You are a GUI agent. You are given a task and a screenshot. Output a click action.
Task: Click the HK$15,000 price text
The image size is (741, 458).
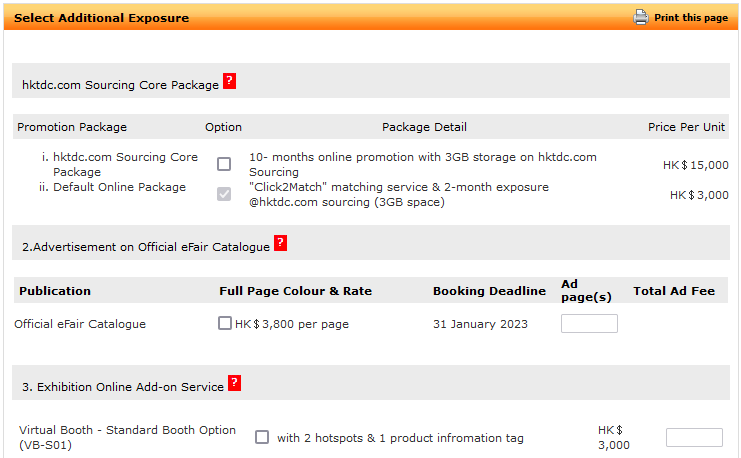coord(696,165)
